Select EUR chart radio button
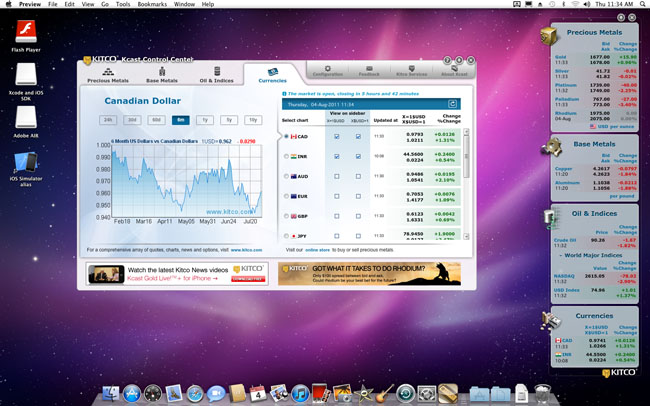Viewport: 650px width, 406px height. 287,197
